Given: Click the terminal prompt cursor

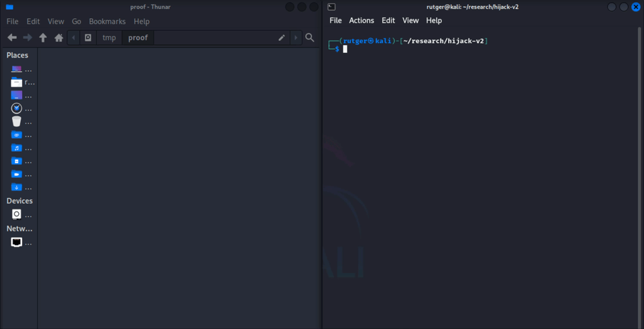Looking at the screenshot, I should pos(345,49).
